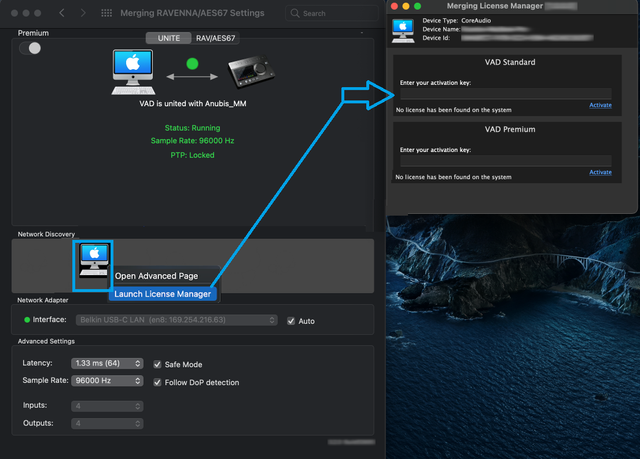
Task: Minimize the License Manager with yellow button
Action: (x=406, y=6)
